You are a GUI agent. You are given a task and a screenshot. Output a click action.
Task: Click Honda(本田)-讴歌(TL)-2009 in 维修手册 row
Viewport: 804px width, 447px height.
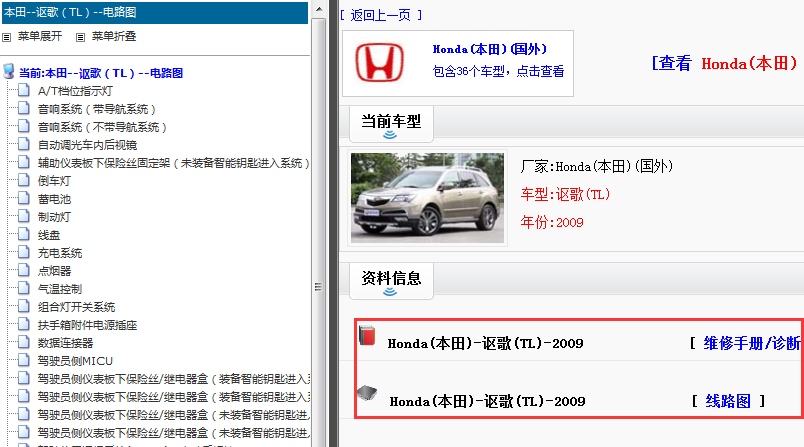485,343
